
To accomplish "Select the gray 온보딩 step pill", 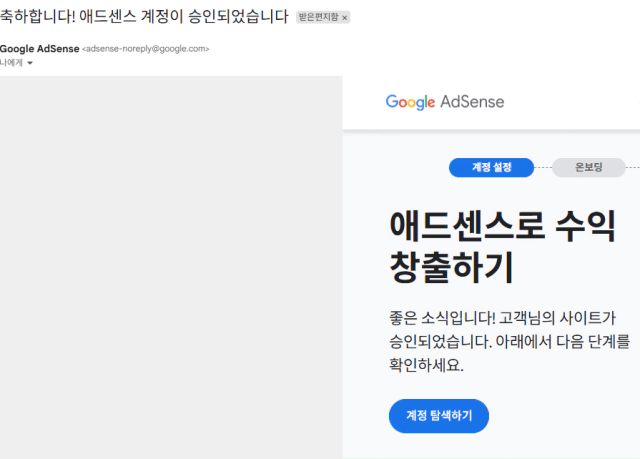I will [589, 167].
